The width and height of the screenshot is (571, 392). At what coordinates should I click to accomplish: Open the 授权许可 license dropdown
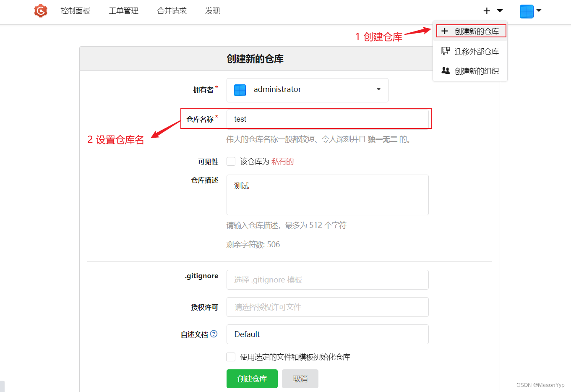point(327,307)
